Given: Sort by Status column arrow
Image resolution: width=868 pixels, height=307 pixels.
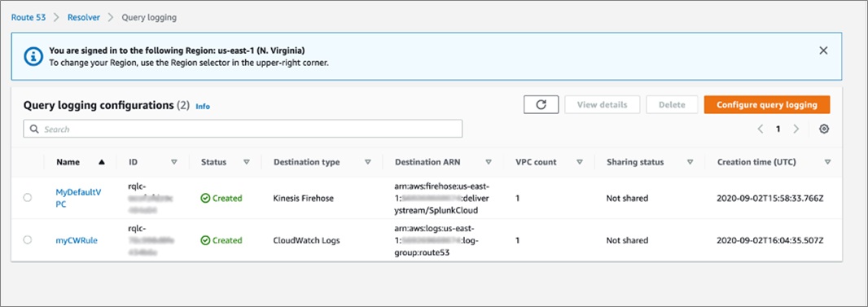Looking at the screenshot, I should (247, 162).
